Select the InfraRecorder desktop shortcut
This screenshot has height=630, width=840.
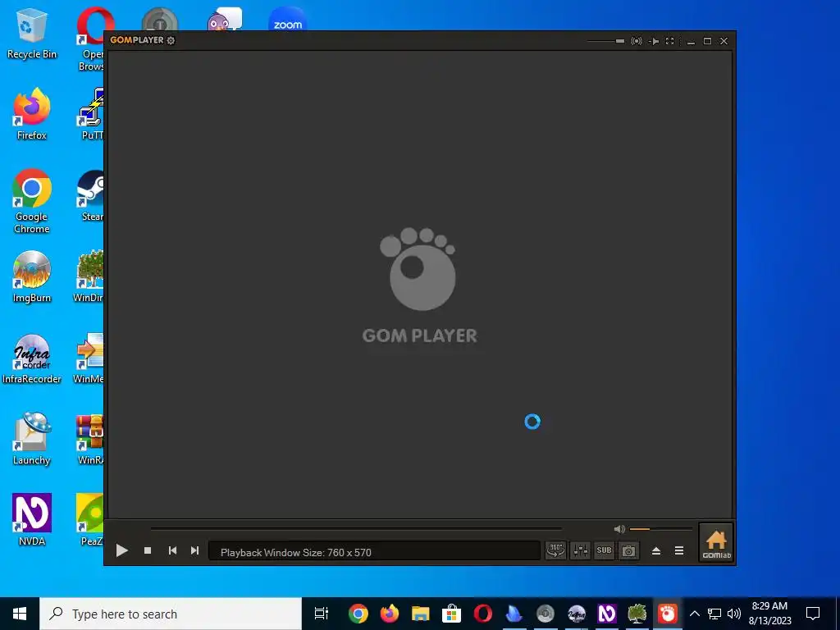click(32, 358)
